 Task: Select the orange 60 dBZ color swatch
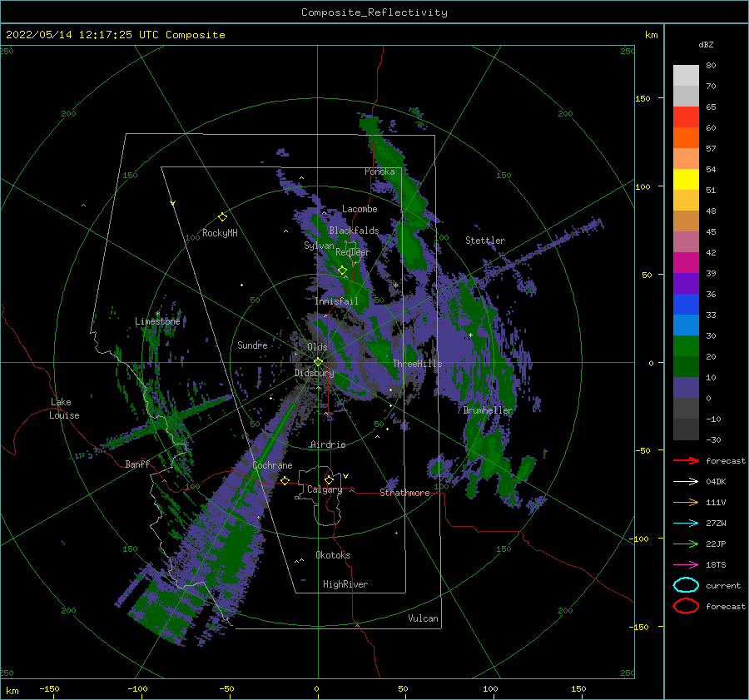pyautogui.click(x=686, y=137)
